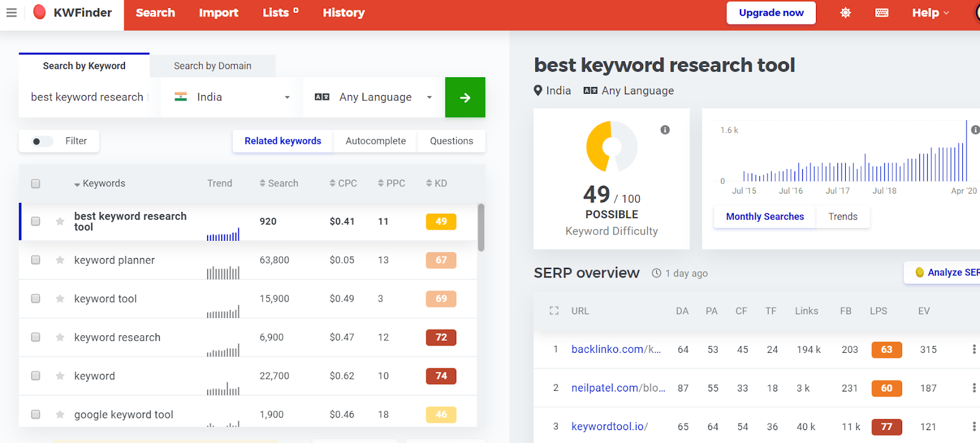
Task: Check the select-all keywords checkbox
Action: tap(36, 183)
